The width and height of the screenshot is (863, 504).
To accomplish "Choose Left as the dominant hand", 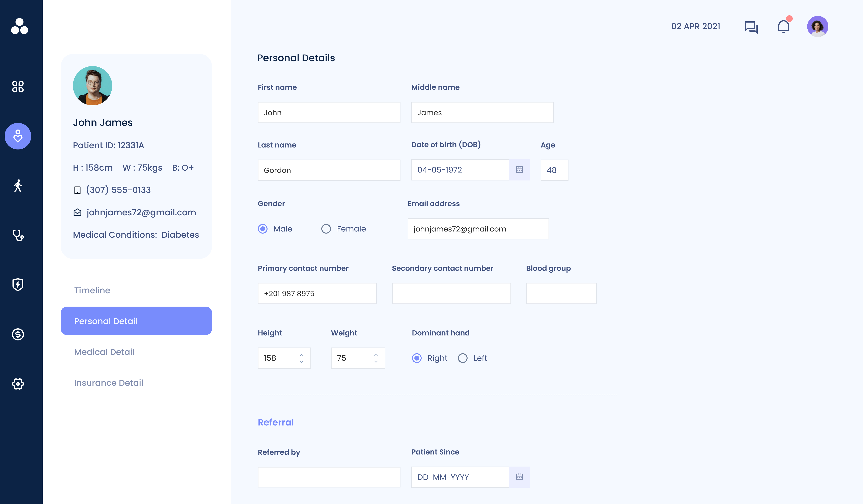I will click(x=463, y=358).
